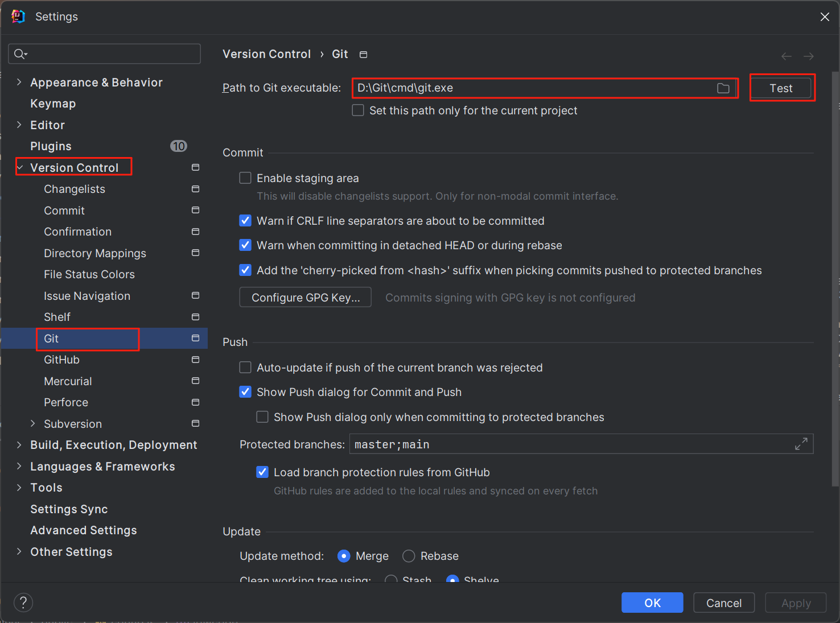Uncheck 'Warn if CRLF line separators' option
This screenshot has width=840, height=623.
[245, 221]
